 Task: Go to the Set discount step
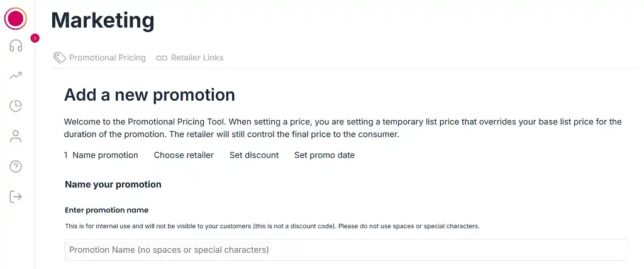point(253,155)
